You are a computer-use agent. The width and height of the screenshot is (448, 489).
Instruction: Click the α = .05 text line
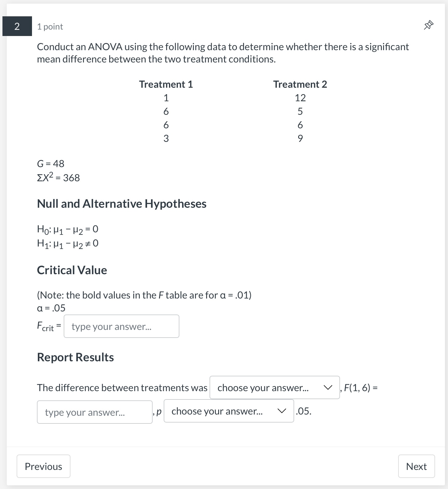click(51, 307)
